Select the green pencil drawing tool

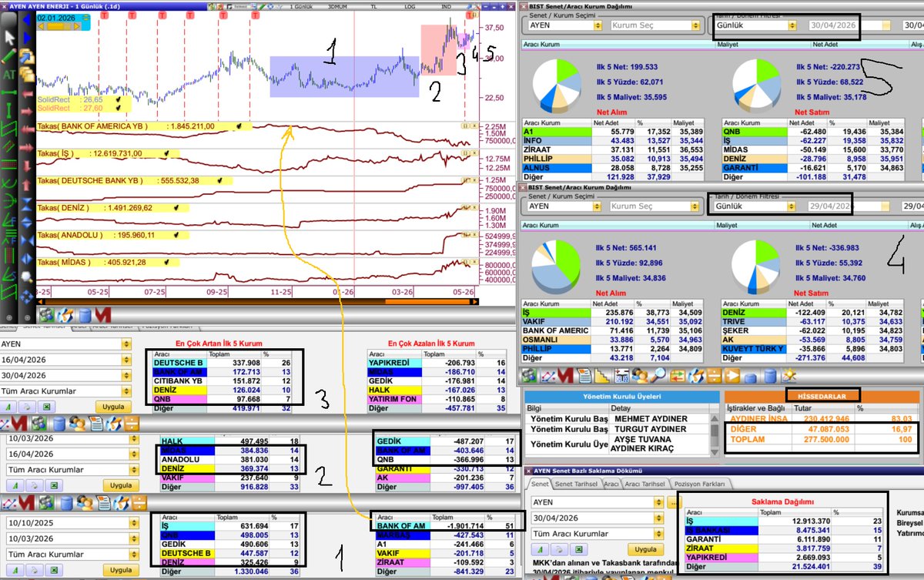pos(8,55)
